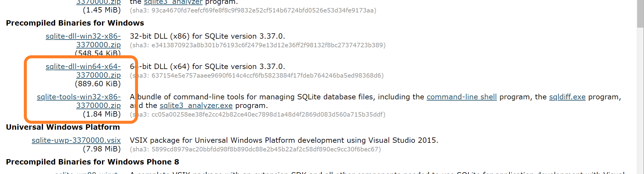Open the sqldiff.exe documentation link
This screenshot has height=174, width=644.
pos(567,97)
